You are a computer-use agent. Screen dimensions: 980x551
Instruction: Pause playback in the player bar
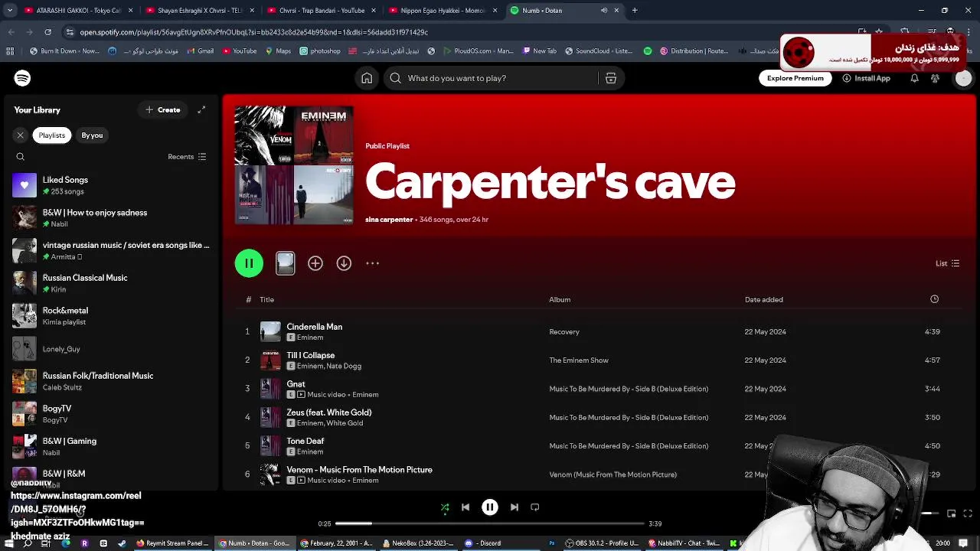(490, 507)
